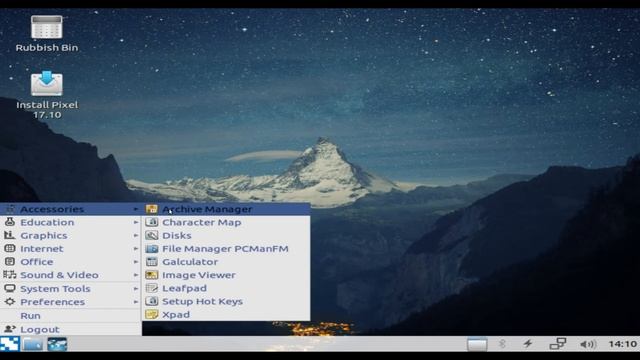Click the Galculator icon
The height and width of the screenshot is (360, 640).
[151, 262]
